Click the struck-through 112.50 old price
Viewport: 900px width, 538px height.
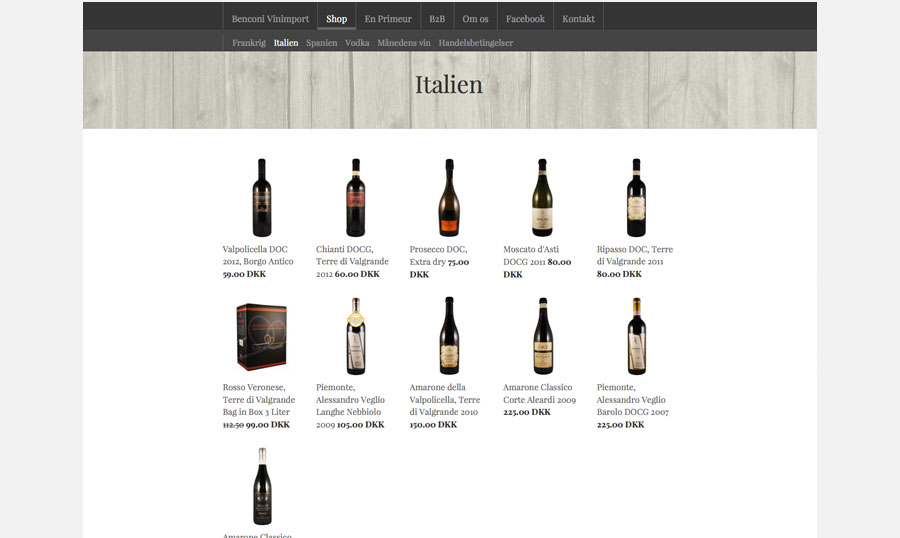pos(233,425)
